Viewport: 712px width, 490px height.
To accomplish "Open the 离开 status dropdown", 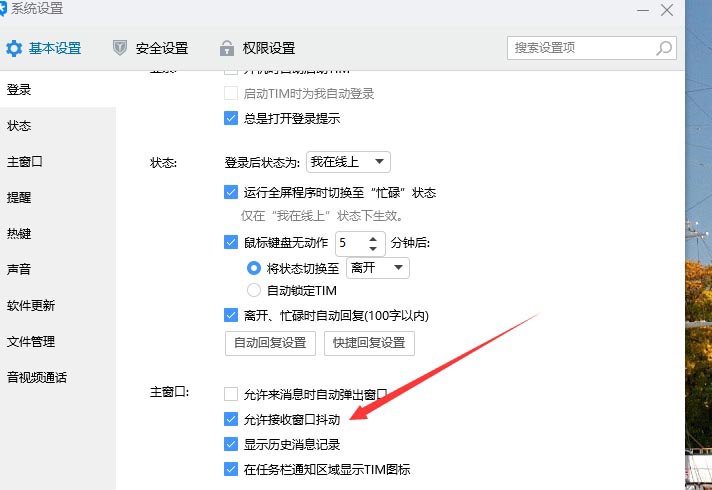I will pyautogui.click(x=378, y=268).
